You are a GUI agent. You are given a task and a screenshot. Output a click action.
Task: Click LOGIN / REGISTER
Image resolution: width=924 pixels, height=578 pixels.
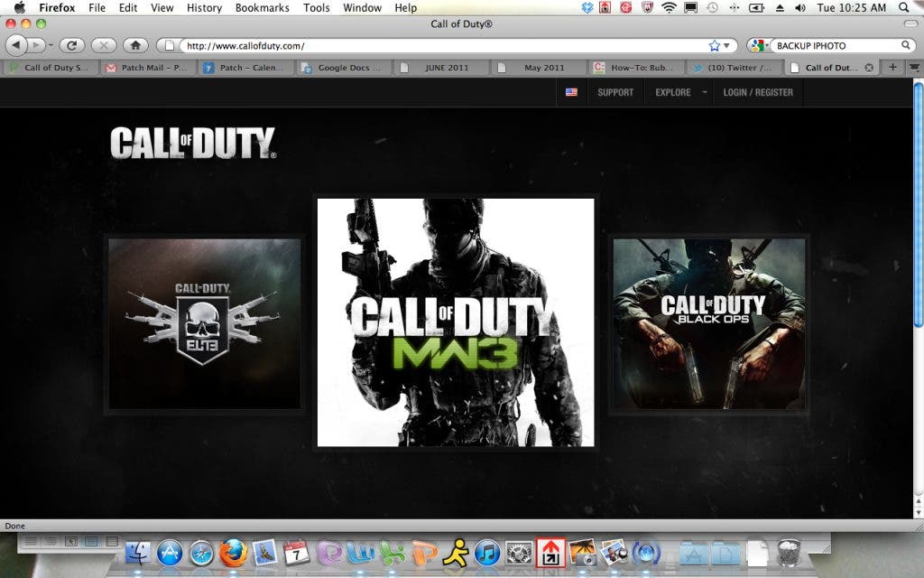[758, 93]
